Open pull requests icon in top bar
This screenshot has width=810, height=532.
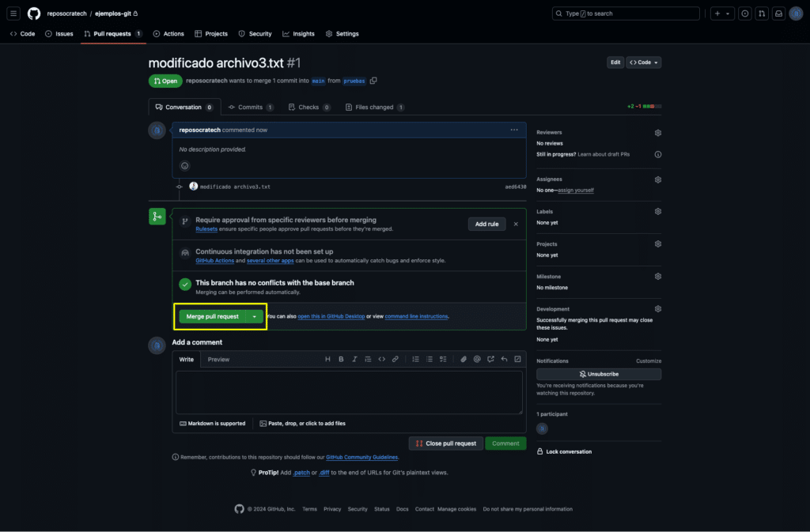tap(762, 13)
